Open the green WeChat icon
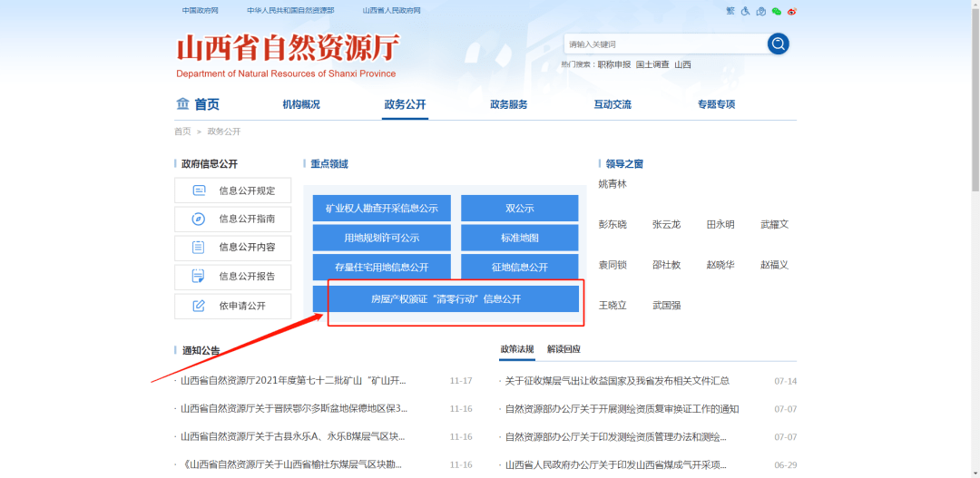 click(776, 11)
